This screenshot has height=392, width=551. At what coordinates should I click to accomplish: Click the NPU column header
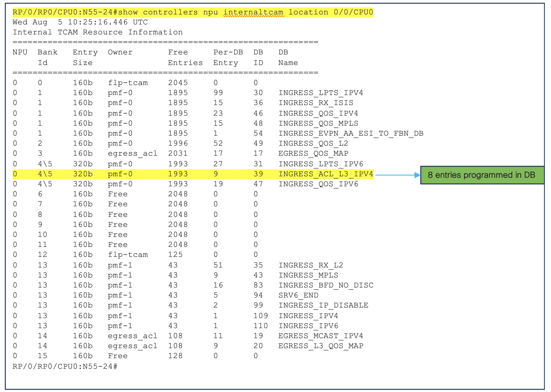[20, 52]
